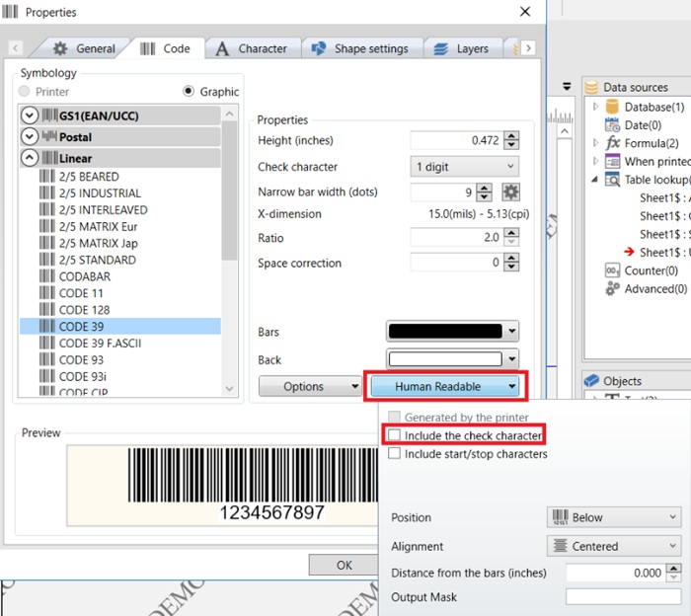
Task: Click the Properties window title icon
Action: pos(10,12)
